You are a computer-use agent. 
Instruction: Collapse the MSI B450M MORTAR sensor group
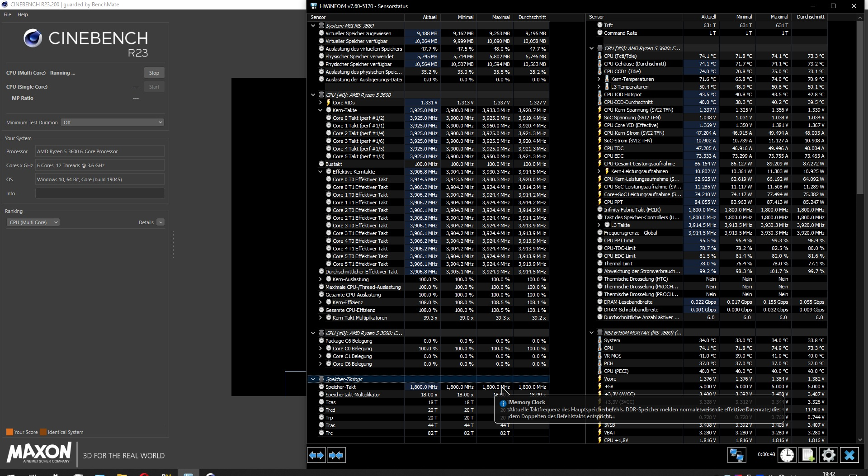point(591,333)
